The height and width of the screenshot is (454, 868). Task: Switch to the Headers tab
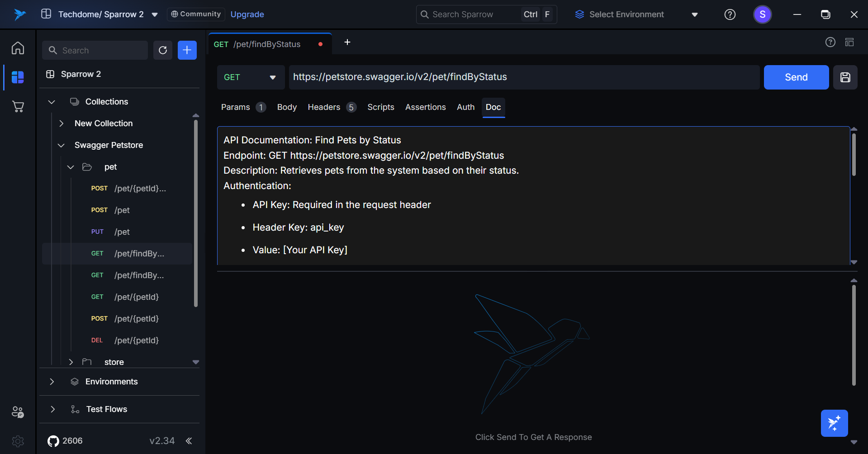coord(324,107)
